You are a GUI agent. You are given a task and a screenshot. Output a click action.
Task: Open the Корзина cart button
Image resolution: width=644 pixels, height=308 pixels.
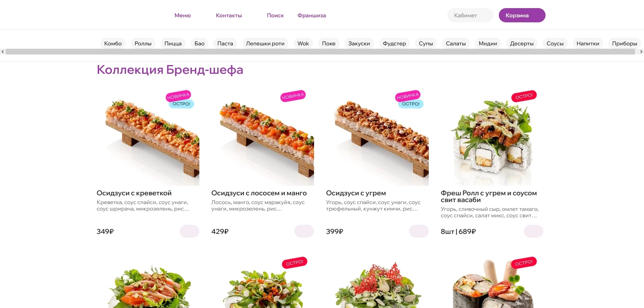[522, 15]
